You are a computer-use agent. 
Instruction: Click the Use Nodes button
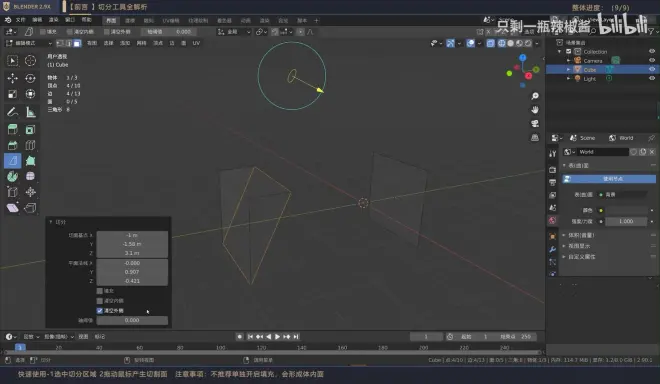609,179
